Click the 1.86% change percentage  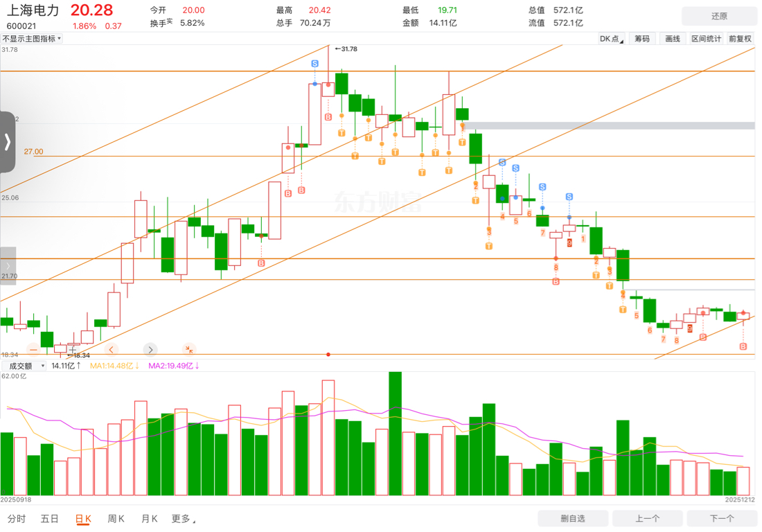click(x=85, y=26)
